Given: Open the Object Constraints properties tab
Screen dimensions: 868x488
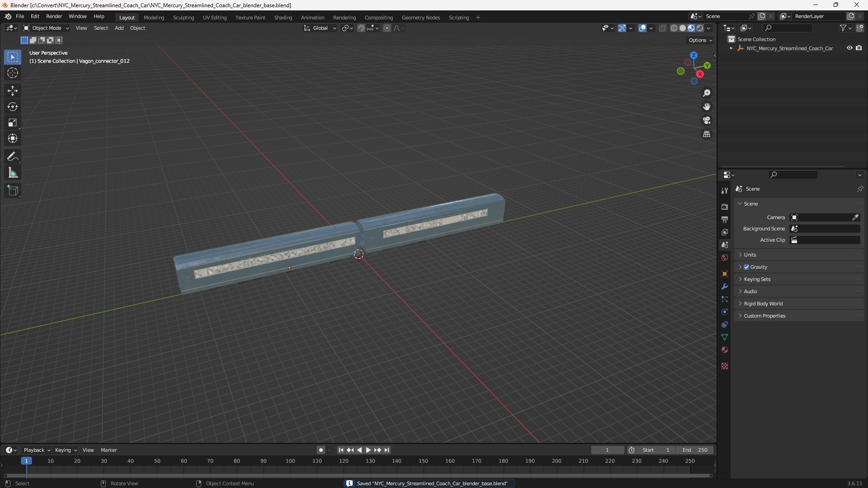Looking at the screenshot, I should [725, 324].
